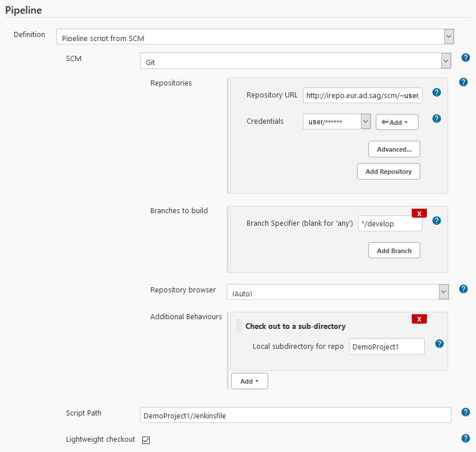Click Add Branch
The image size is (476, 452).
pos(394,250)
